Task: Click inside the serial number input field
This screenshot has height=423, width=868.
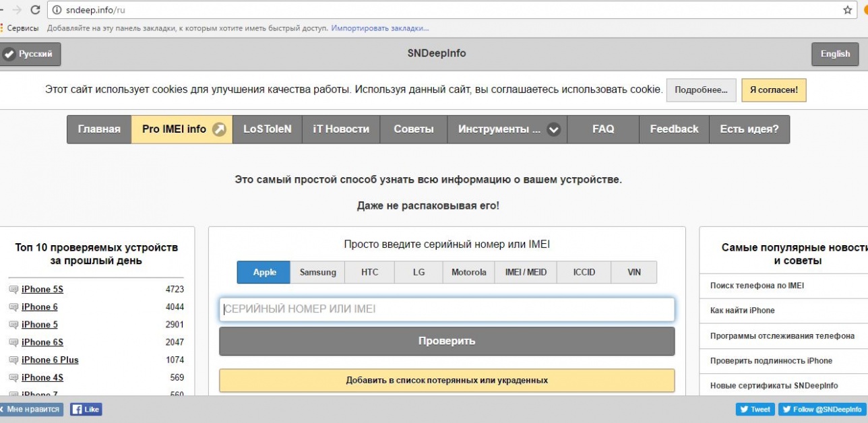Action: 447,309
